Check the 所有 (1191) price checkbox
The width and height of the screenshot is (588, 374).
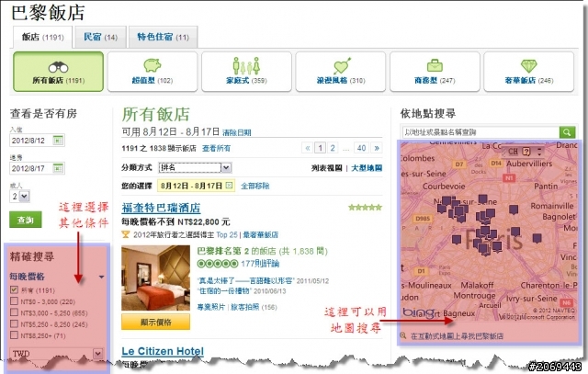[x=14, y=289]
